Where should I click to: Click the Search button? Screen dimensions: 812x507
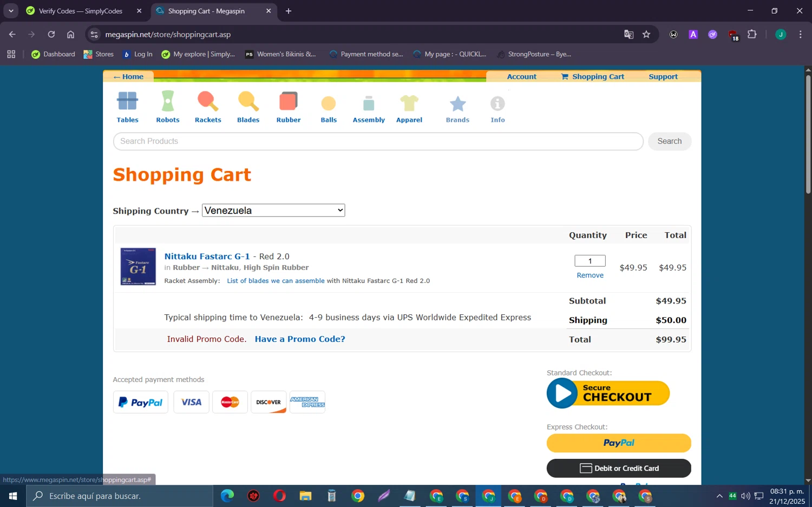[x=670, y=141]
